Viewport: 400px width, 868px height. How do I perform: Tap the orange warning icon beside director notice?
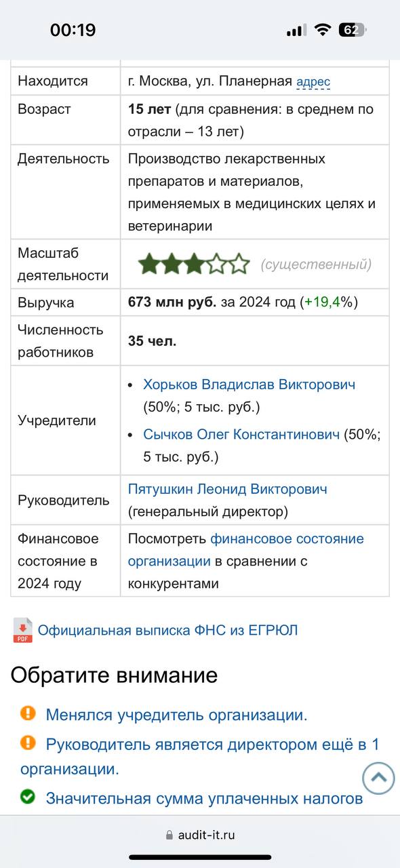pyautogui.click(x=28, y=743)
